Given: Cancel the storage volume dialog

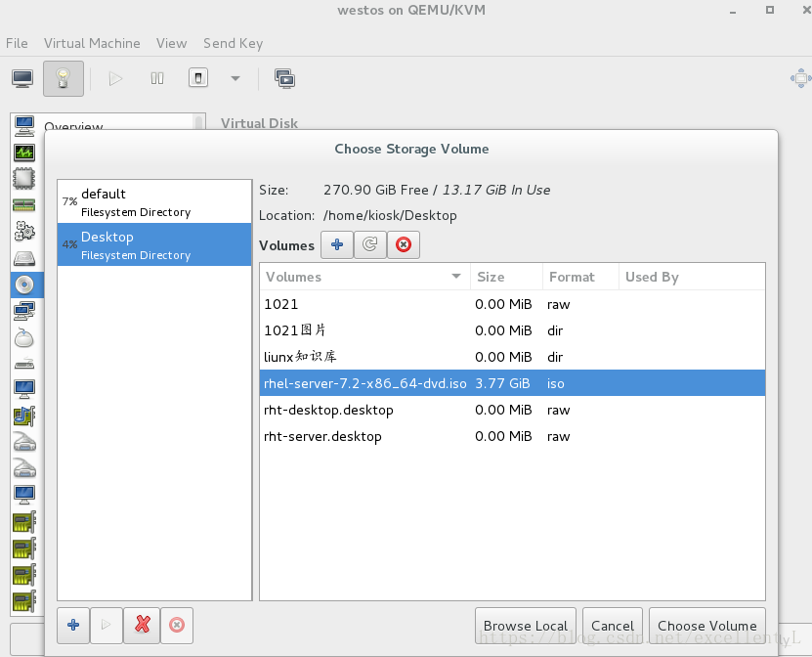Looking at the screenshot, I should (612, 626).
